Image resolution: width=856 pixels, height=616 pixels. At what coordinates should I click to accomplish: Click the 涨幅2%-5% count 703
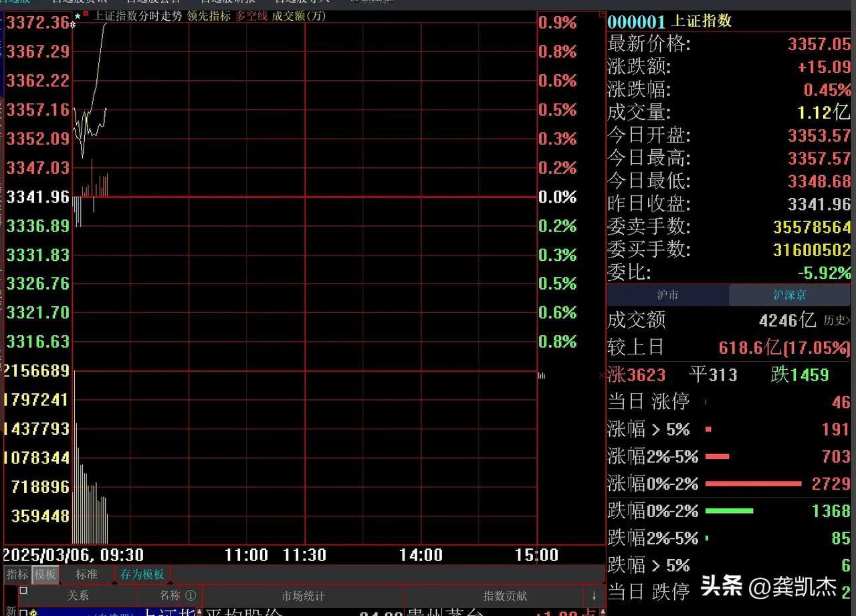836,457
